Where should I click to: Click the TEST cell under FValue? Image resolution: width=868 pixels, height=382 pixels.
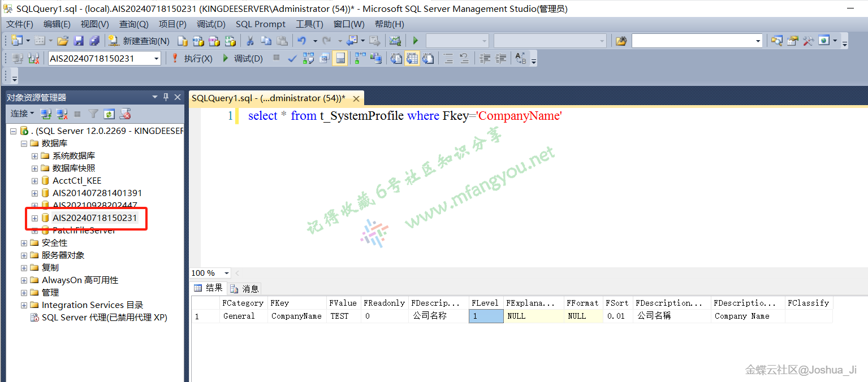(x=340, y=316)
